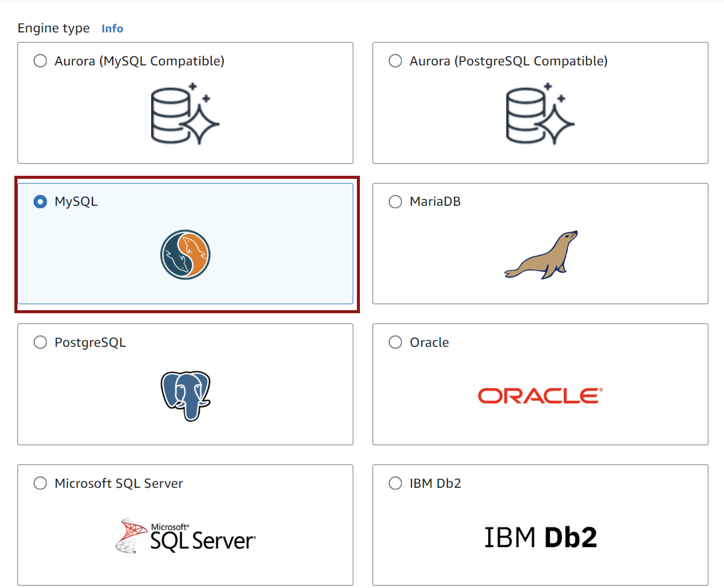Click the "MariaDB" label text

click(435, 202)
